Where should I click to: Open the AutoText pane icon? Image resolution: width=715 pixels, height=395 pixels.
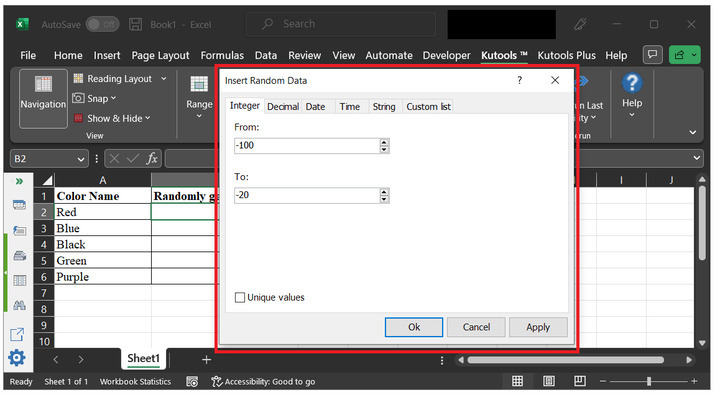[19, 230]
